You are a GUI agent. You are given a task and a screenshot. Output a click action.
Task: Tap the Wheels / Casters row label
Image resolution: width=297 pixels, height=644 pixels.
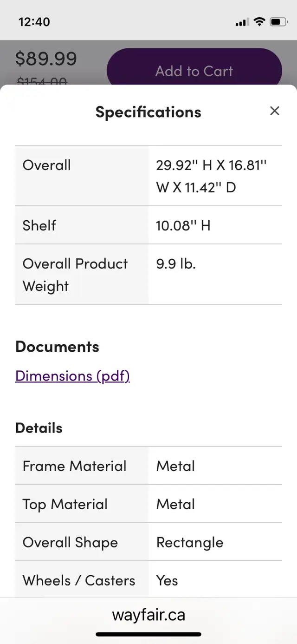[x=79, y=580]
